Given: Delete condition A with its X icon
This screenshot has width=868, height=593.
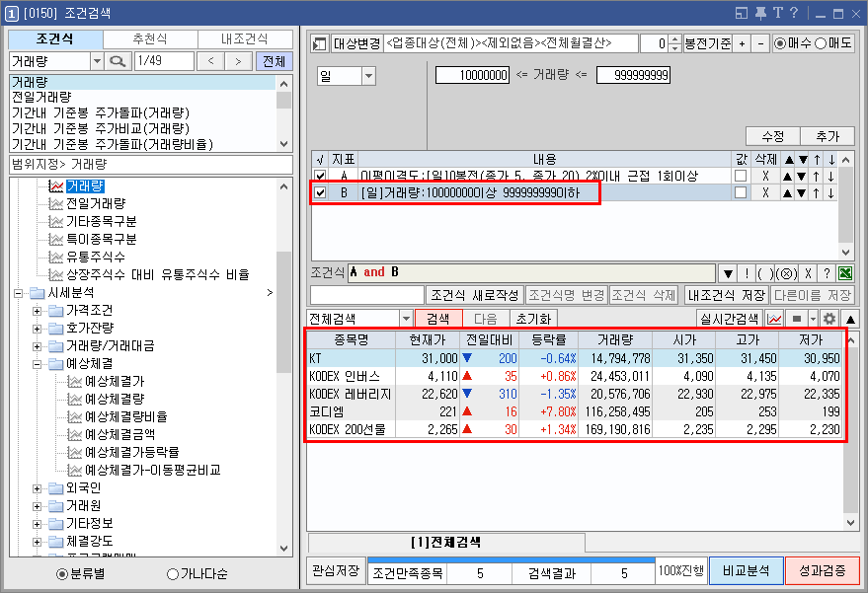Looking at the screenshot, I should tap(765, 176).
